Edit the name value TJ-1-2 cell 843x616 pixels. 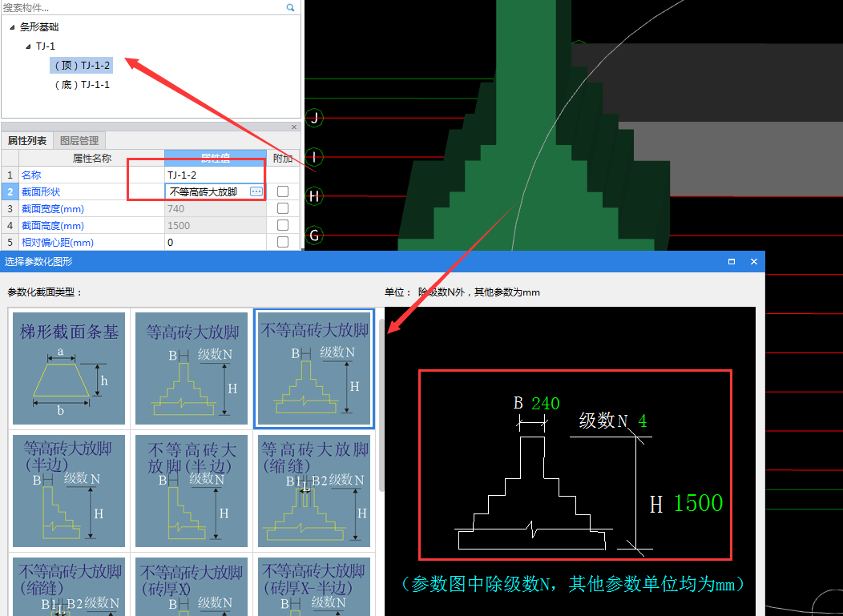215,175
